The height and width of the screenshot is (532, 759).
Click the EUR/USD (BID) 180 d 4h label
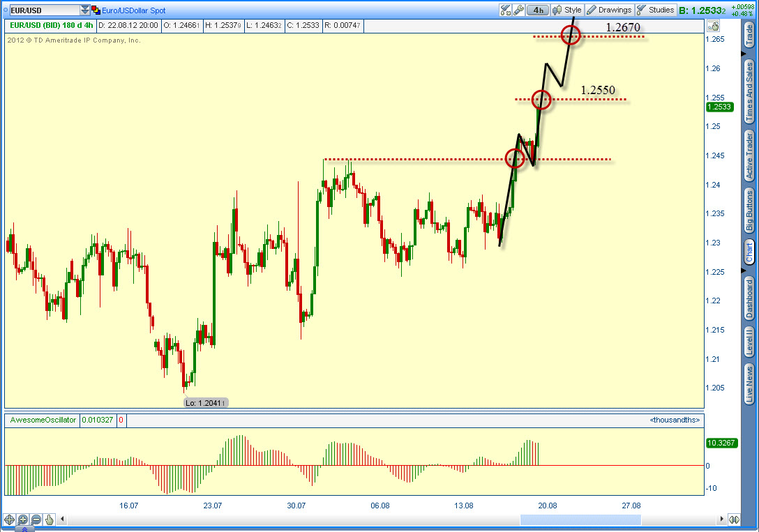point(52,26)
